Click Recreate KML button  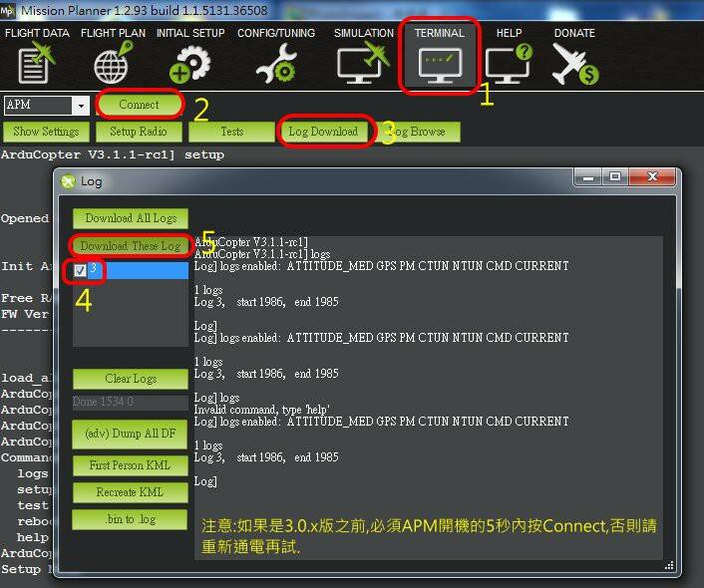click(131, 492)
